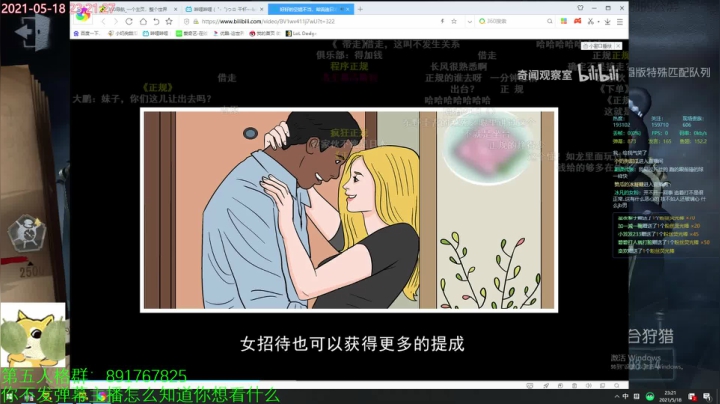Open the 优酷 bookmark
Viewport: 720px width, 404px height.
point(228,34)
